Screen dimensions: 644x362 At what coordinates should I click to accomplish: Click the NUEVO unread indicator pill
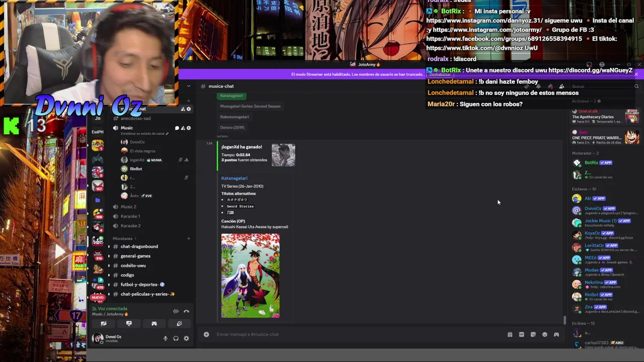(98, 298)
